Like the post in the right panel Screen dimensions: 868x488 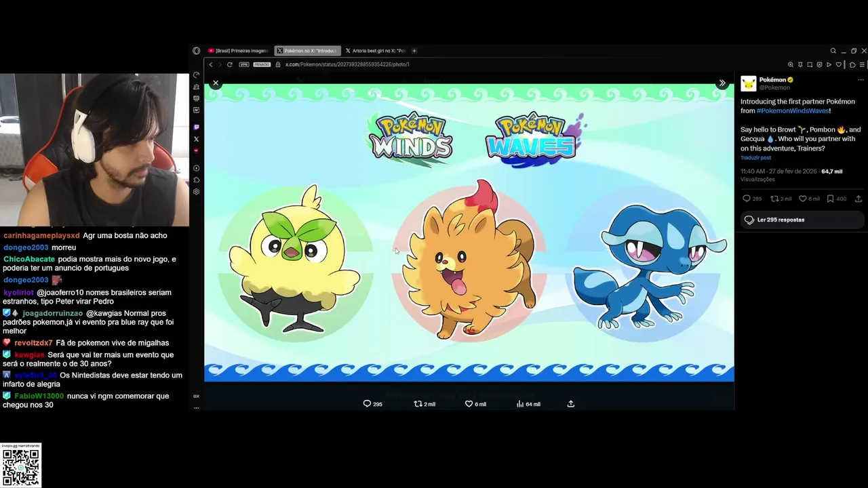(x=802, y=199)
